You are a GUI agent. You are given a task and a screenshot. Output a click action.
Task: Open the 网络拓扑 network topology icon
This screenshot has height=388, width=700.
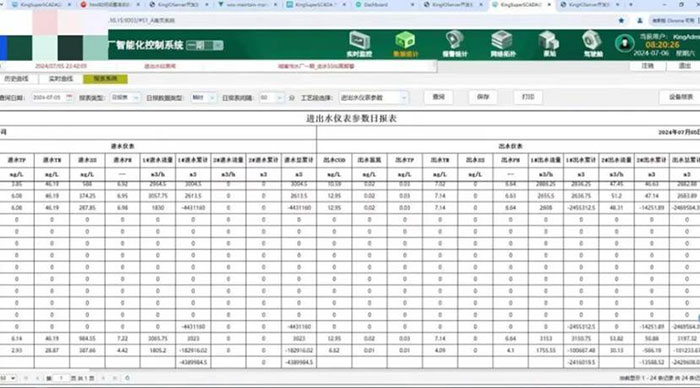pos(502,44)
